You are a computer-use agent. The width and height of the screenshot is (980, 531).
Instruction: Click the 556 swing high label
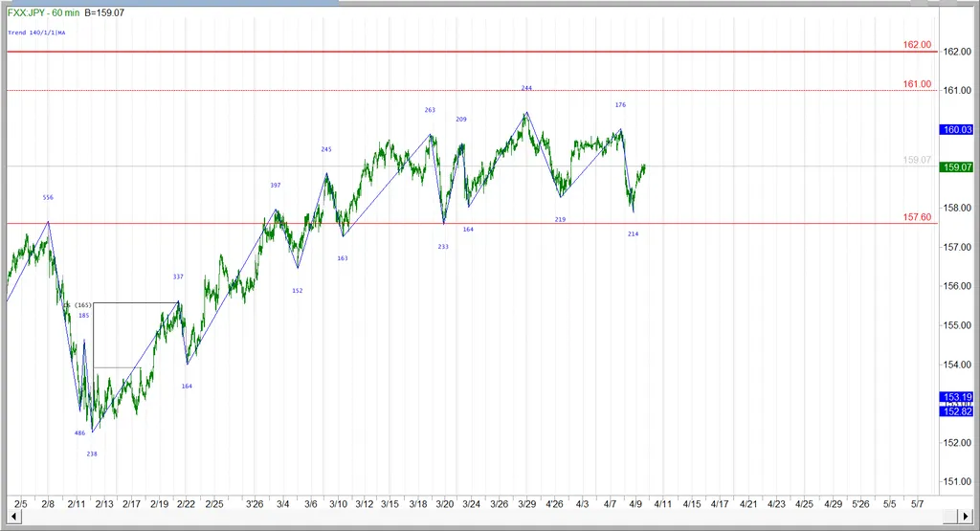coord(48,197)
